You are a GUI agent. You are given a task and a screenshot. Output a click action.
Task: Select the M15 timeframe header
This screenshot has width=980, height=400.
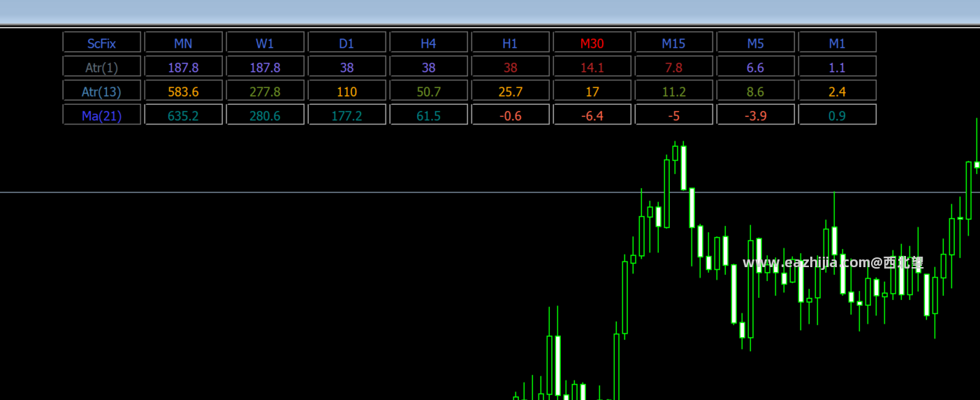(674, 42)
